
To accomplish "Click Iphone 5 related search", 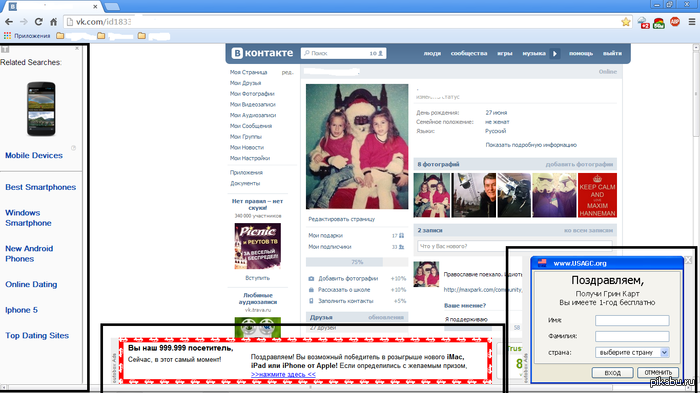I will point(21,310).
